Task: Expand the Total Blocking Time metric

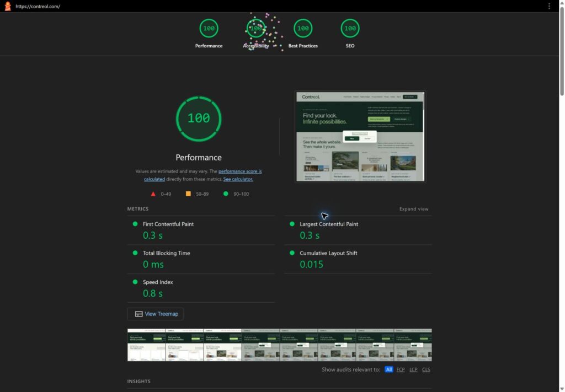Action: [x=201, y=259]
